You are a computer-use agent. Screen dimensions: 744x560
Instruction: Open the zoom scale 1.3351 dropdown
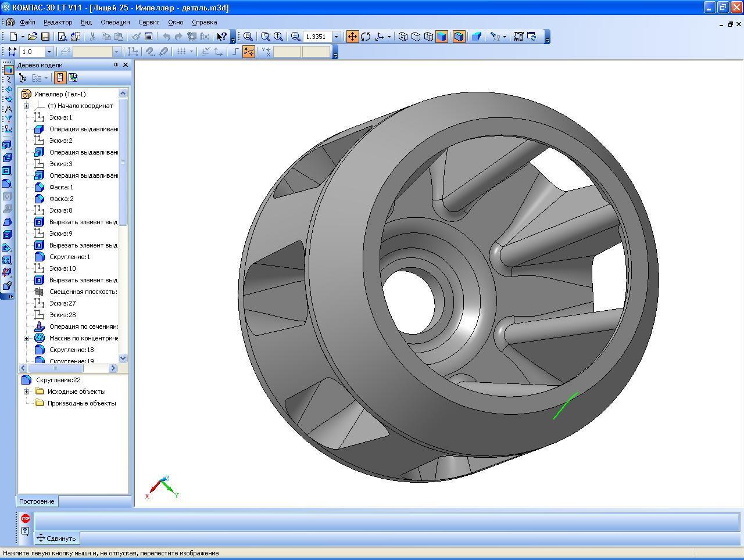click(x=335, y=37)
